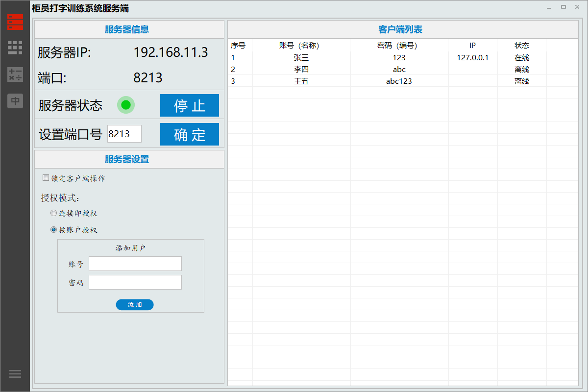Click the 确定 button to confirm port
The image size is (588, 392).
[189, 134]
